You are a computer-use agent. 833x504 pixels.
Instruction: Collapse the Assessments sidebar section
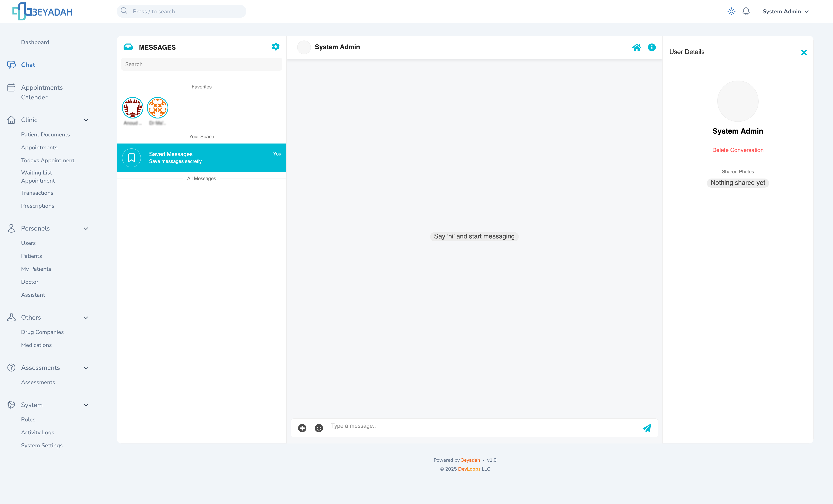pyautogui.click(x=86, y=368)
